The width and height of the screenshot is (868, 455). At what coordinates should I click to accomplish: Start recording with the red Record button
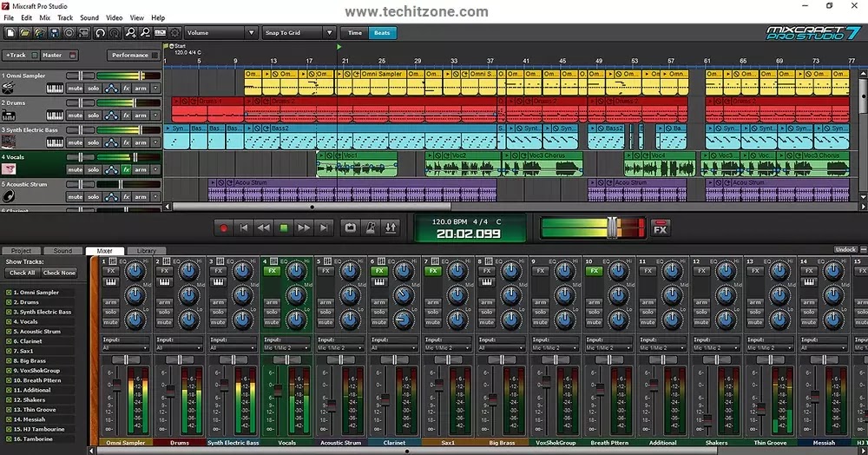tap(224, 227)
